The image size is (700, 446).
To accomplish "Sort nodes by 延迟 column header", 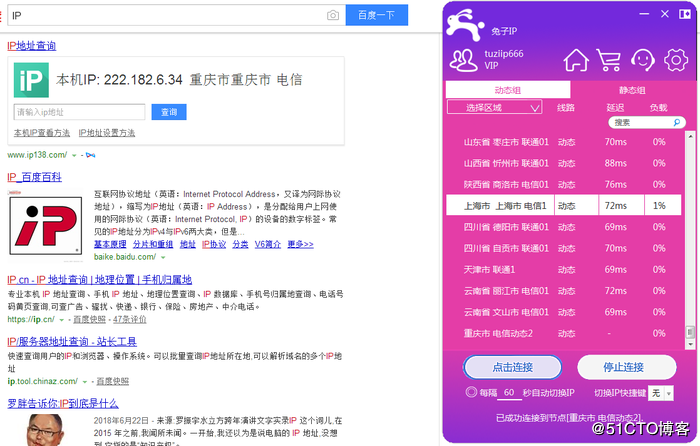I will (615, 108).
